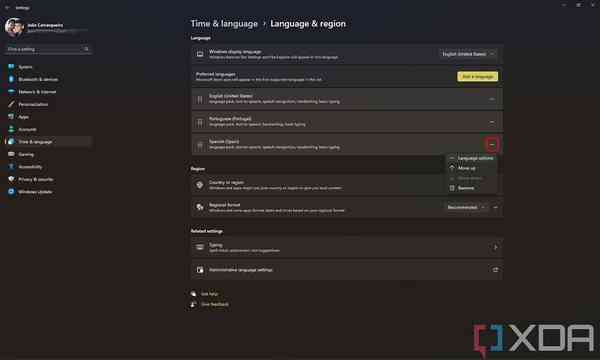The width and height of the screenshot is (600, 360).
Task: Click the Add a language button
Action: pyautogui.click(x=478, y=77)
